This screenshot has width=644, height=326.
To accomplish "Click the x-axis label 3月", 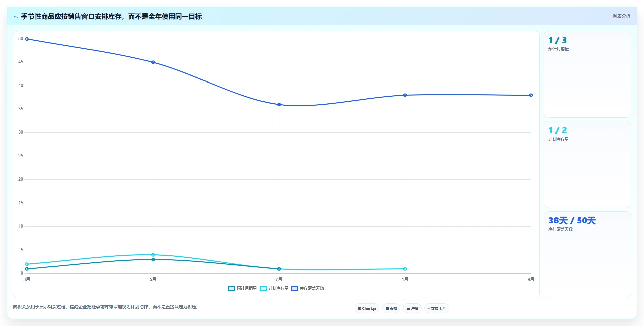I will (27, 280).
